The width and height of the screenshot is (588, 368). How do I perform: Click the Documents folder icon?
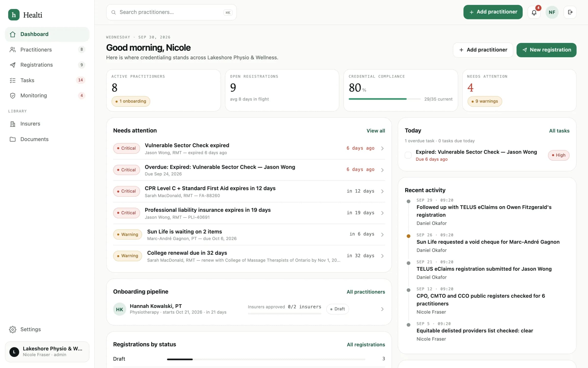[x=13, y=139]
